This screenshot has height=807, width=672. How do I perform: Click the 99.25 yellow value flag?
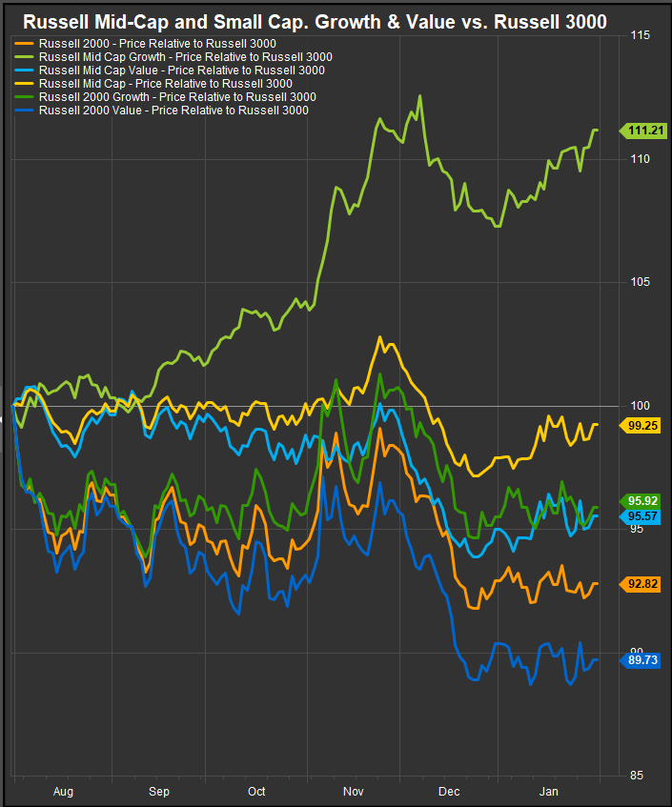point(640,426)
